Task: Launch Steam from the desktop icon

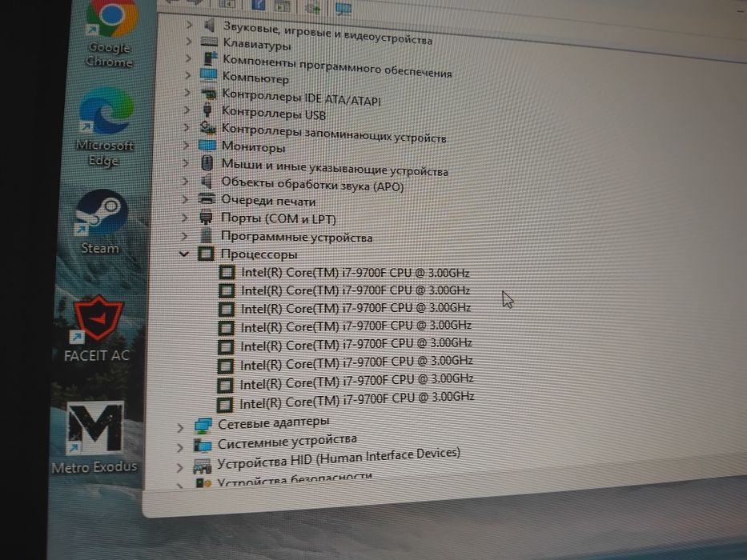Action: click(101, 222)
